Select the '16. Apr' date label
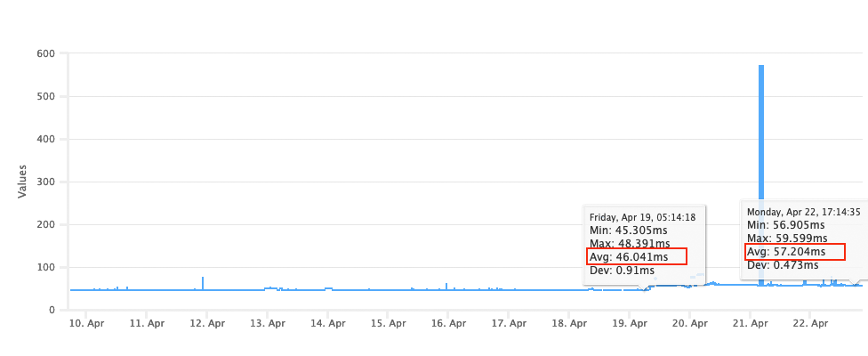Viewport: 868px width, 356px height. (448, 325)
